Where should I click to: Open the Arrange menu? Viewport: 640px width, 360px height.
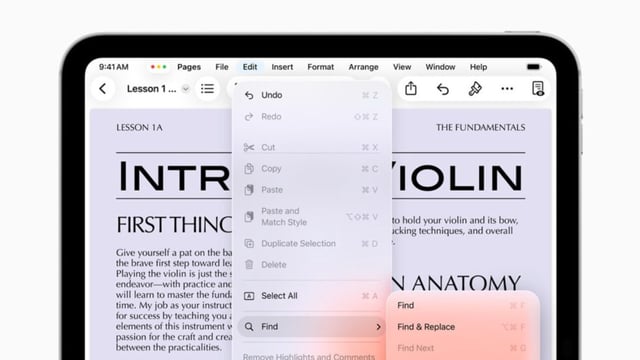[363, 67]
